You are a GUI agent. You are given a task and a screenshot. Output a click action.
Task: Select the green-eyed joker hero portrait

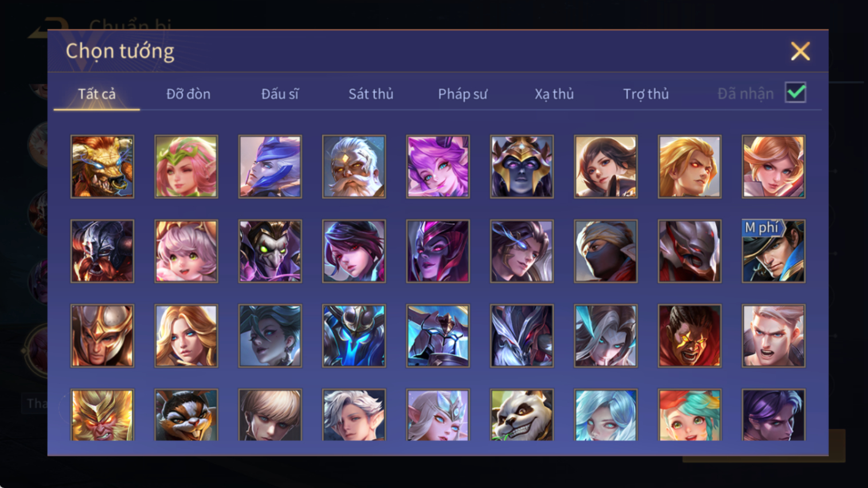point(270,251)
